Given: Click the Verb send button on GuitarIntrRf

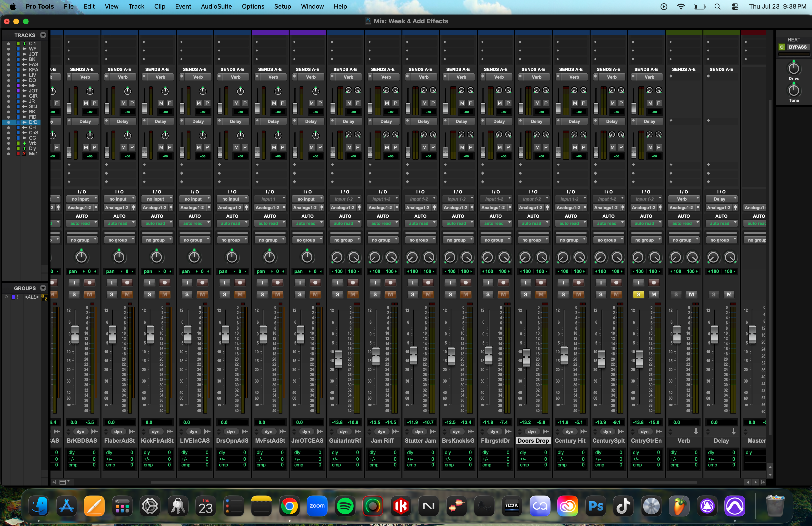Looking at the screenshot, I should point(348,77).
